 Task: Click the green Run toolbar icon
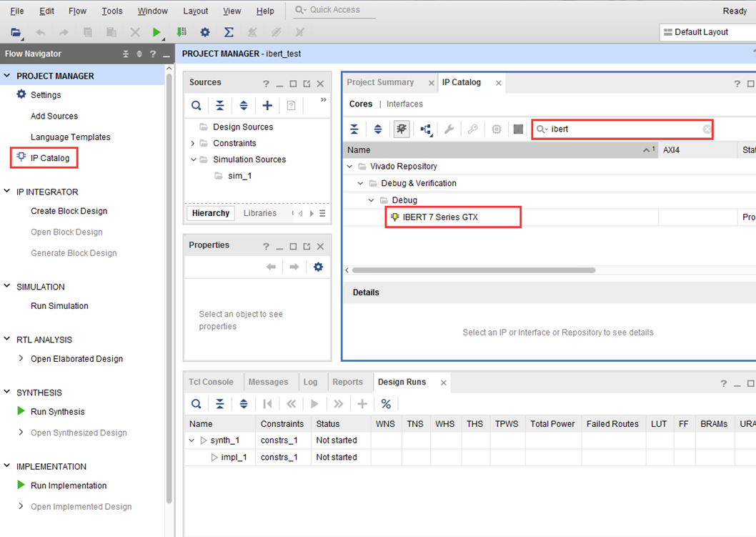(x=156, y=32)
